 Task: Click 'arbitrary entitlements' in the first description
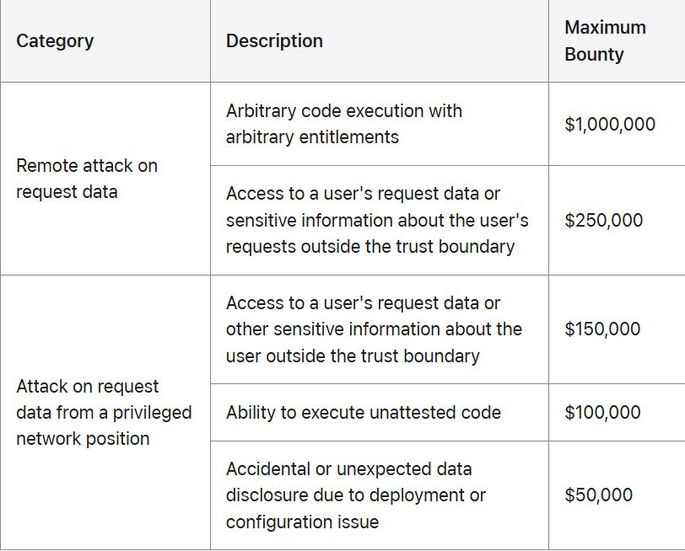tap(312, 137)
